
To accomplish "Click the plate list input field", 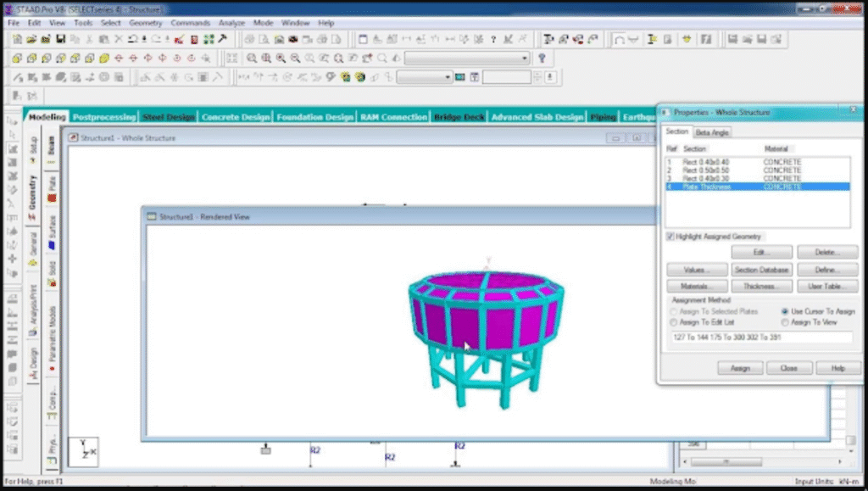I will (760, 338).
